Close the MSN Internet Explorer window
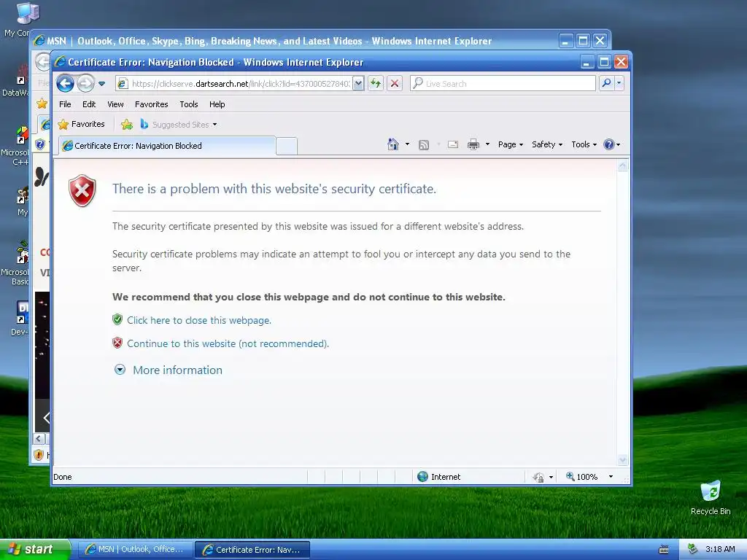Image resolution: width=747 pixels, height=560 pixels. 600,41
